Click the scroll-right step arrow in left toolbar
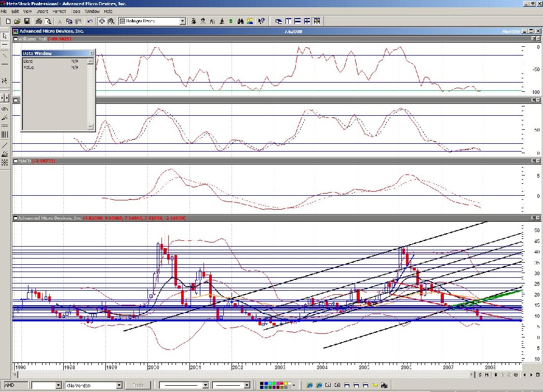Image resolution: width=543 pixels, height=392 pixels. coord(7,98)
